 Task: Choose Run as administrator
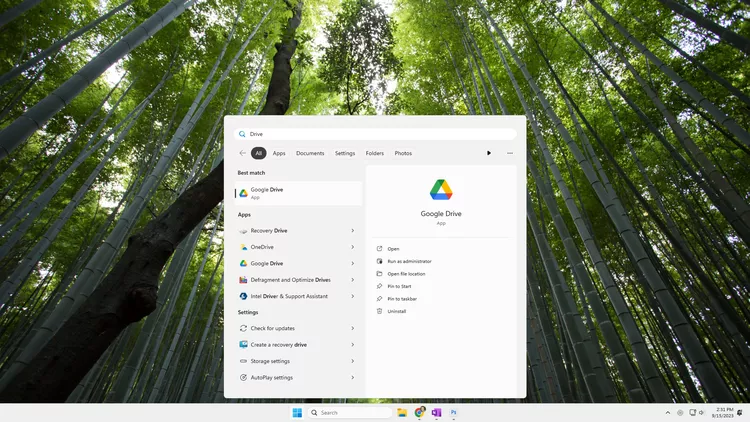click(x=409, y=261)
